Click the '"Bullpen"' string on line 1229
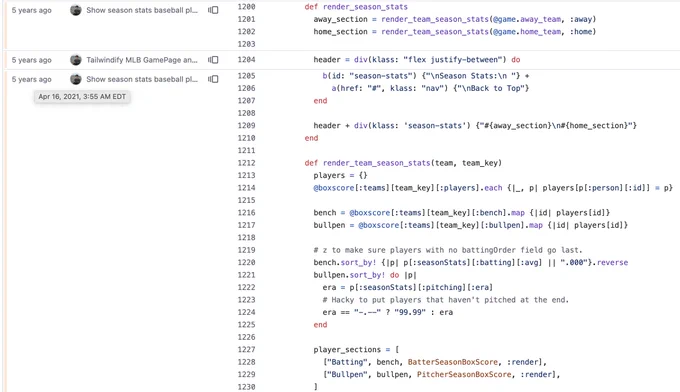Viewport: 680px width, 392px height. (x=347, y=375)
